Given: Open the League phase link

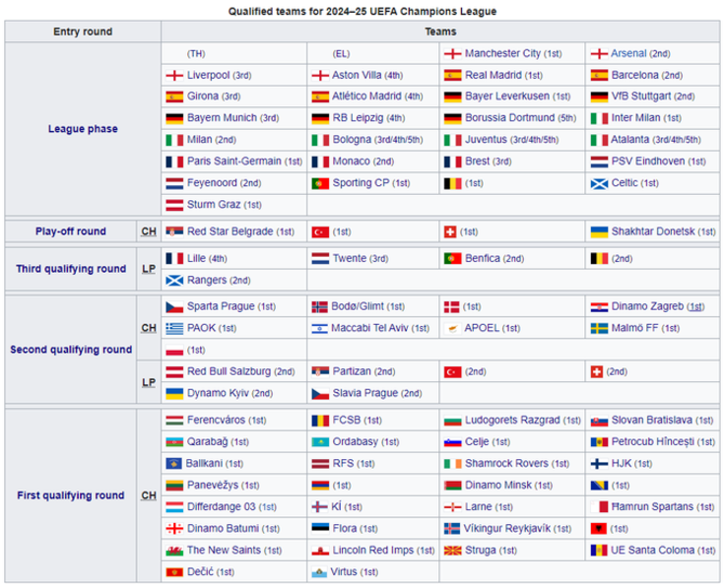Looking at the screenshot, I should tap(83, 129).
